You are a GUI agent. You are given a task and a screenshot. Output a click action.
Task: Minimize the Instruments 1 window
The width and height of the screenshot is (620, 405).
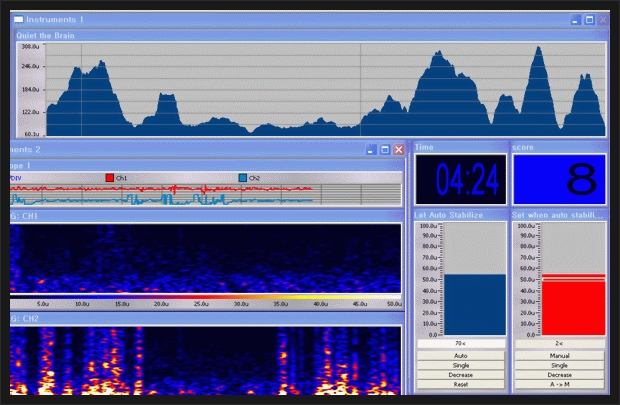pos(576,20)
